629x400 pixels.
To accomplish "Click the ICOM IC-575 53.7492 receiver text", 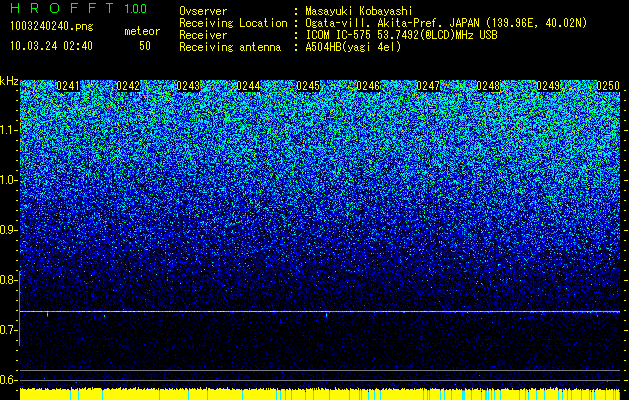I will click(x=401, y=35).
